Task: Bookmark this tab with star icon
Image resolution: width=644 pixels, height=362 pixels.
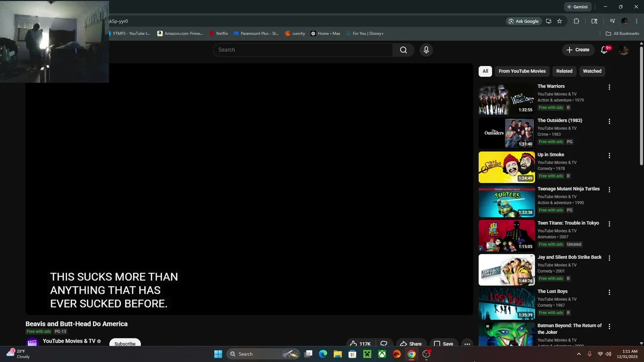Action: [559, 21]
